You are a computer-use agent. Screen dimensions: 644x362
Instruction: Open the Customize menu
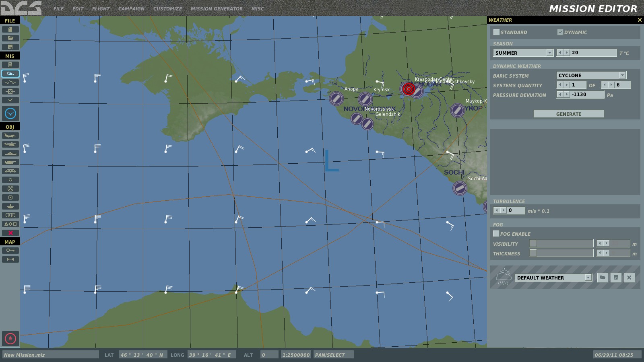167,8
